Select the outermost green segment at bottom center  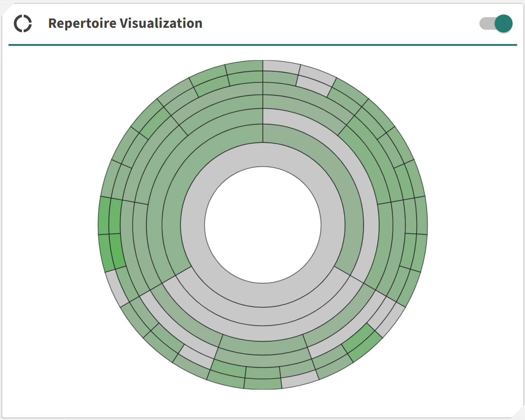pyautogui.click(x=263, y=384)
